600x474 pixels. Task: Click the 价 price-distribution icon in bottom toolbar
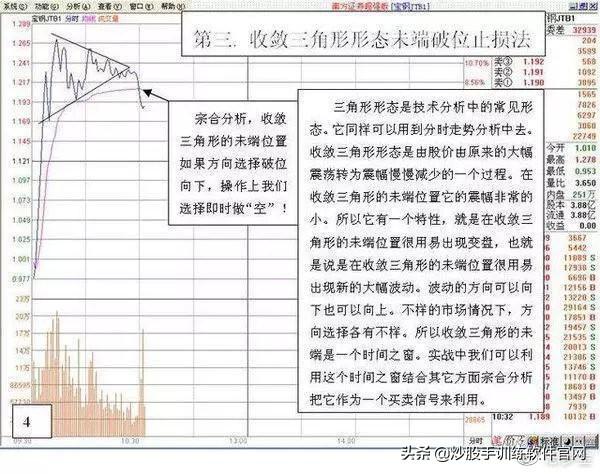508,441
